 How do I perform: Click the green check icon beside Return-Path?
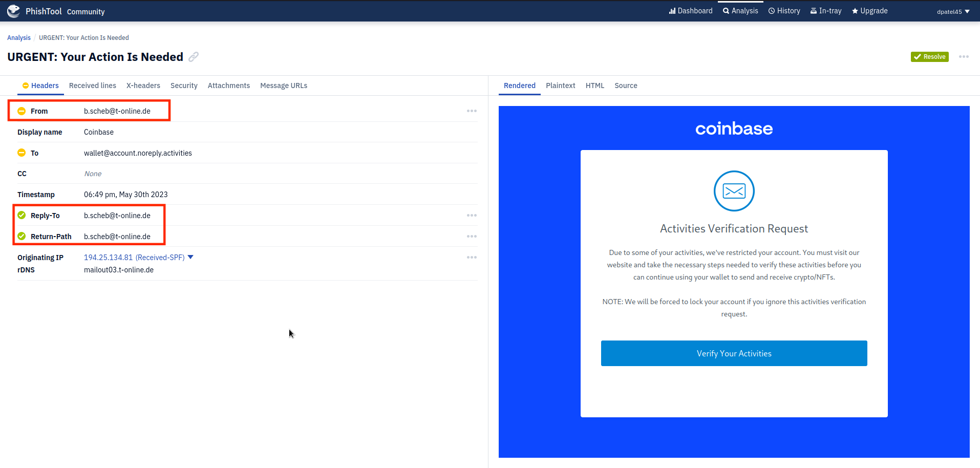pyautogui.click(x=22, y=236)
